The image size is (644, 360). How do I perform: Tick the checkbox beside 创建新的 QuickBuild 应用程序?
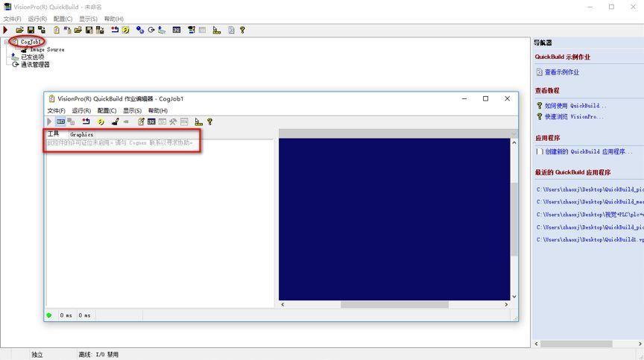point(539,151)
